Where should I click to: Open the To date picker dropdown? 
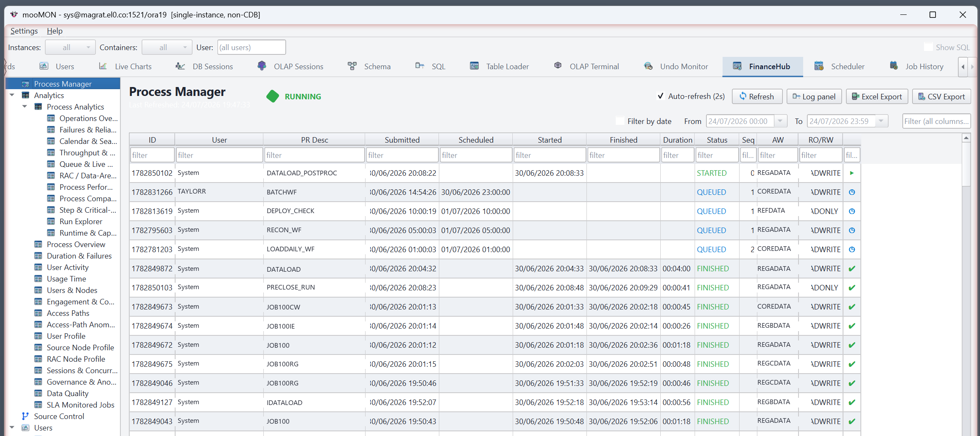(x=881, y=121)
